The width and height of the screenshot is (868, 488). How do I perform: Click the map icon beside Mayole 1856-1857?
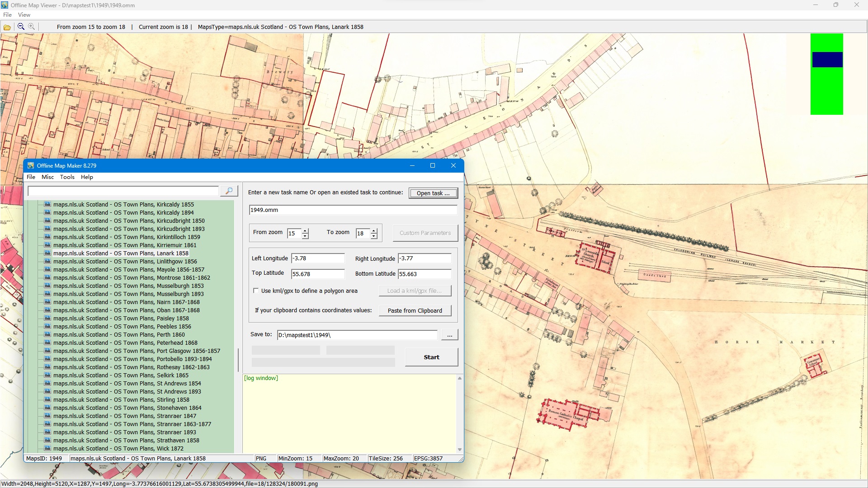click(47, 269)
